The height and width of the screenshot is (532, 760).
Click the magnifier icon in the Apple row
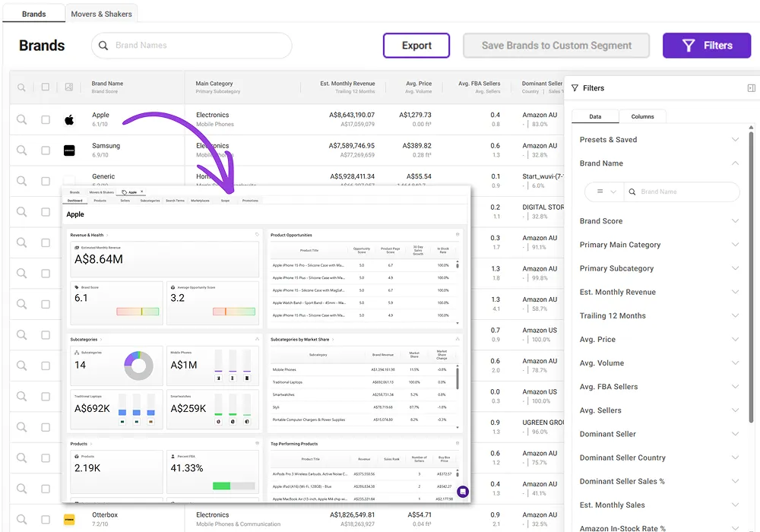22,119
